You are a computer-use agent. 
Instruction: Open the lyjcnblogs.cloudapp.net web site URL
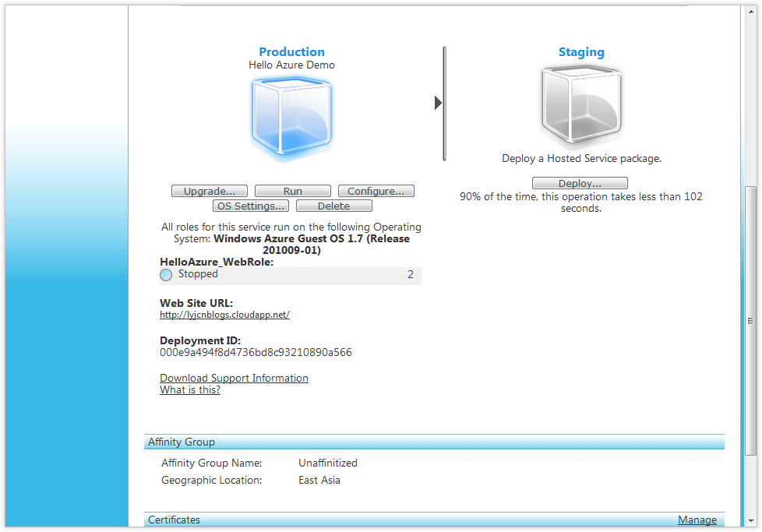224,315
